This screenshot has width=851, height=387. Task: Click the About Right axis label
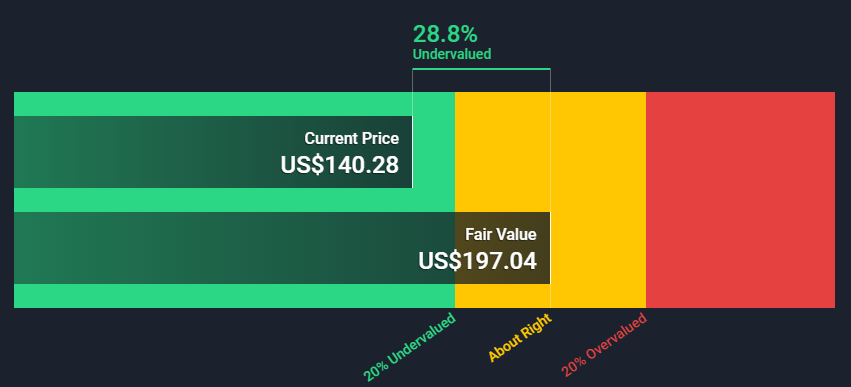point(520,337)
